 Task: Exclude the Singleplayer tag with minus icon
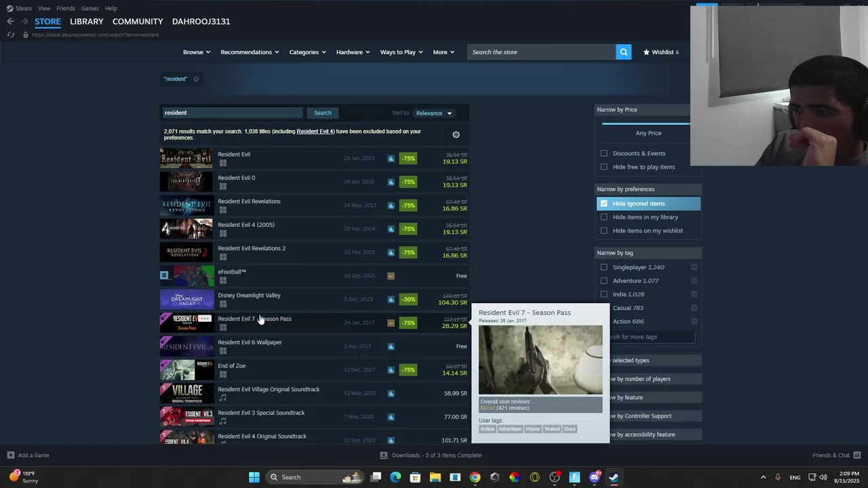coord(694,267)
